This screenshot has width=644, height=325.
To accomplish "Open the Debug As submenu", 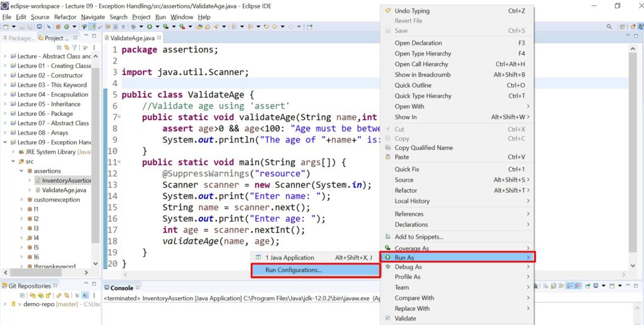I will click(x=408, y=267).
